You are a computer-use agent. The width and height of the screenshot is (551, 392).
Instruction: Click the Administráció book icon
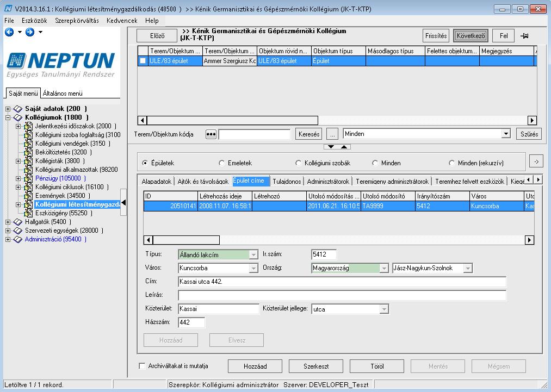pyautogui.click(x=17, y=240)
